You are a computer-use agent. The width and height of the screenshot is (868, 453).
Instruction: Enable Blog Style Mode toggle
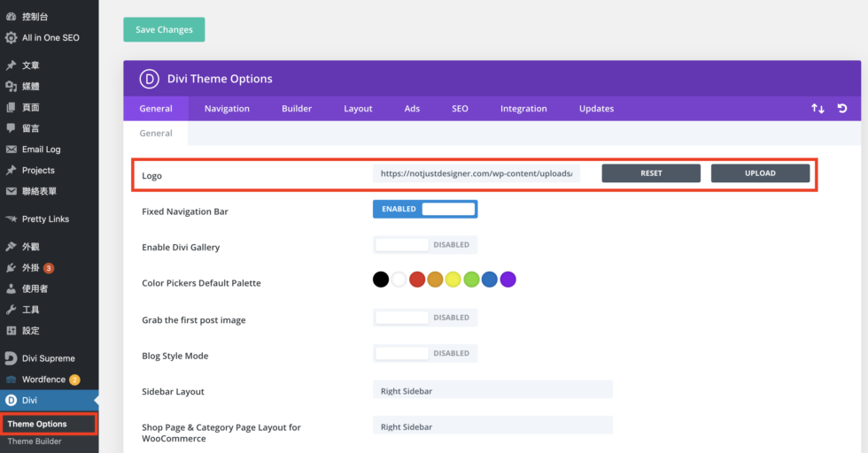425,353
